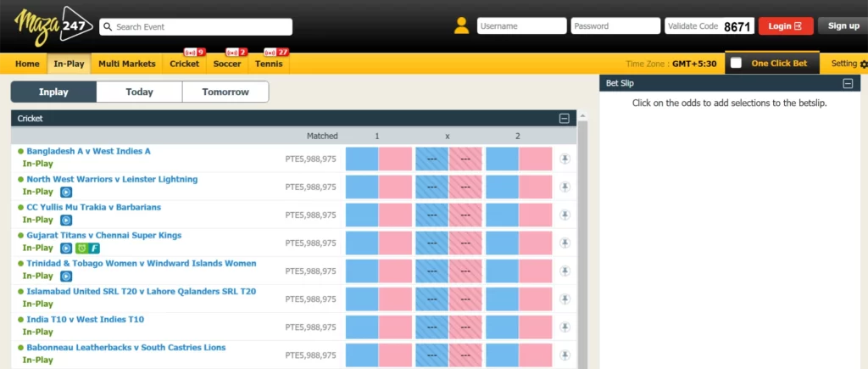Click the green clock icon on Gujarat Titans match
This screenshot has height=369, width=868.
[x=81, y=249]
